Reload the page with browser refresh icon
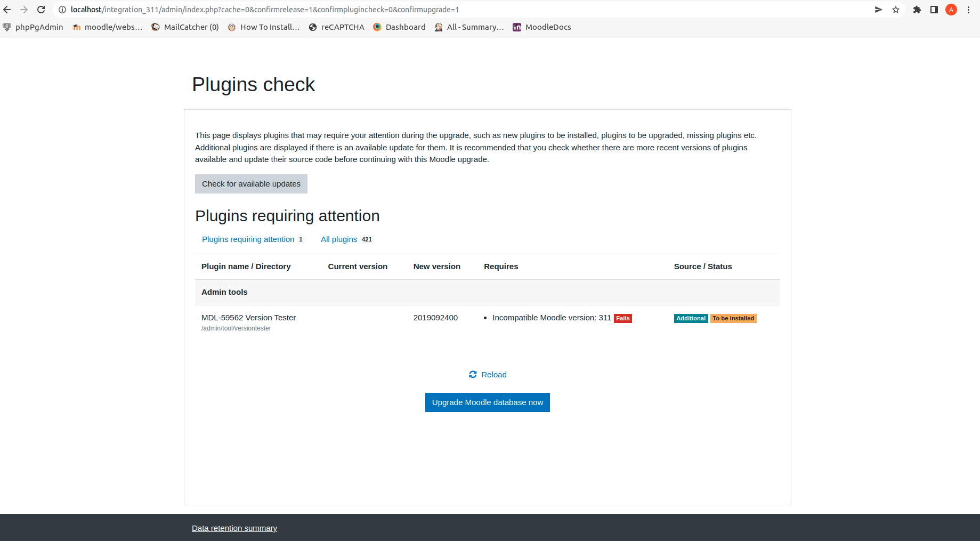This screenshot has height=541, width=980. (x=41, y=10)
